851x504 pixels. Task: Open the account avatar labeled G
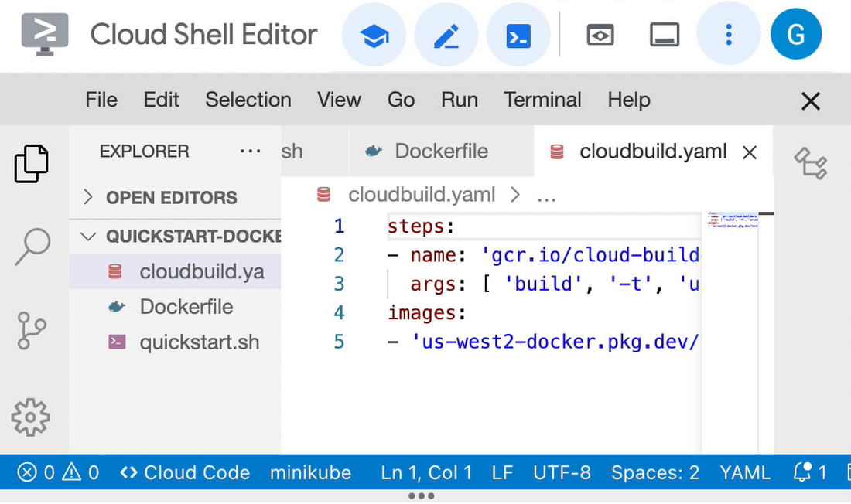795,34
